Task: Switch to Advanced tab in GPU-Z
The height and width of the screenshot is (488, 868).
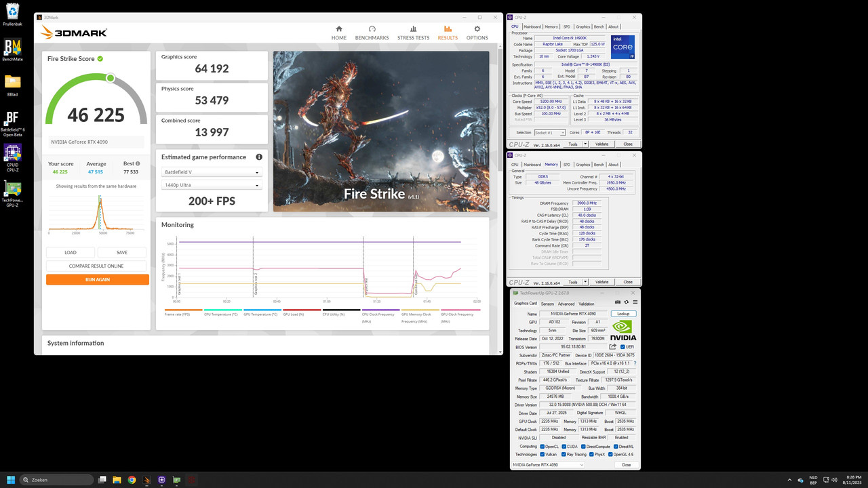Action: pos(566,304)
